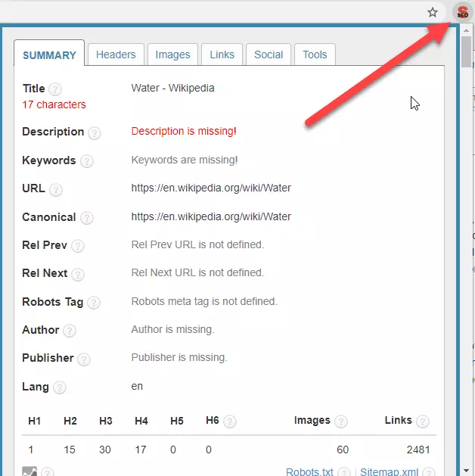The height and width of the screenshot is (476, 475).
Task: Click '17 characters' text under Title
Action: point(54,104)
